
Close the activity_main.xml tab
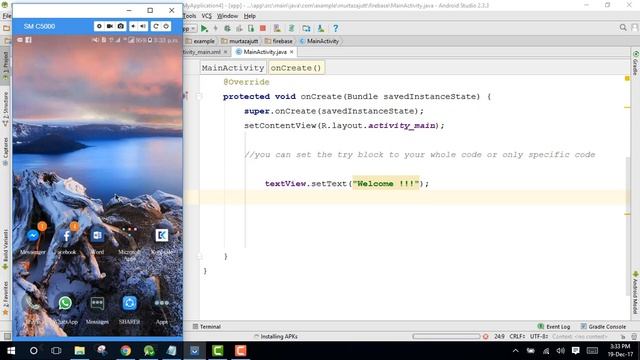point(225,52)
